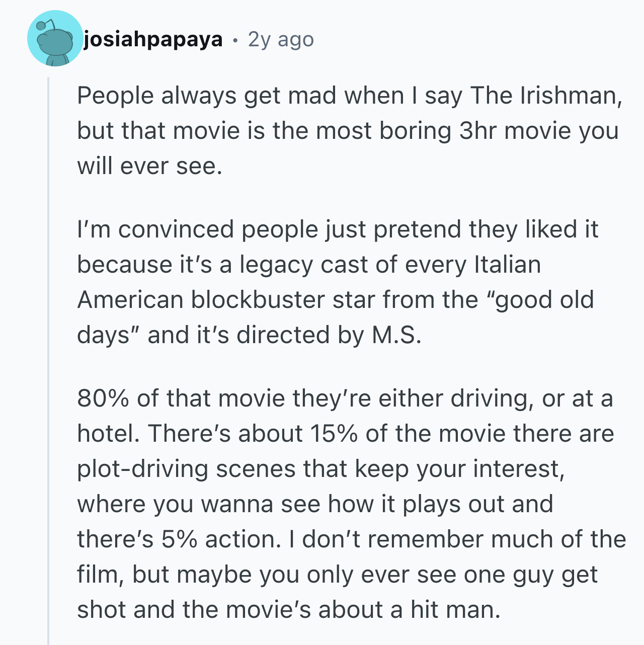The height and width of the screenshot is (645, 644).
Task: Click the "15%" figure in the comment text
Action: 334,433
